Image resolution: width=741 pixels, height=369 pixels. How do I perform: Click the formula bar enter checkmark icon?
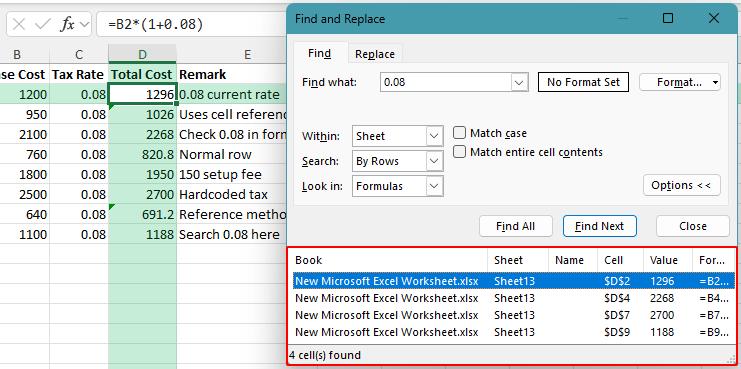[43, 25]
